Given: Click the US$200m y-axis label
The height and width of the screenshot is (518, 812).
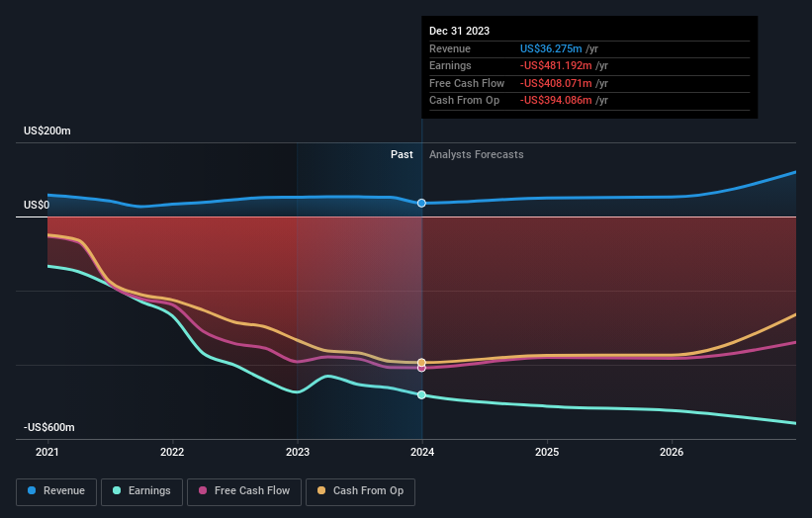Looking at the screenshot, I should 47,130.
